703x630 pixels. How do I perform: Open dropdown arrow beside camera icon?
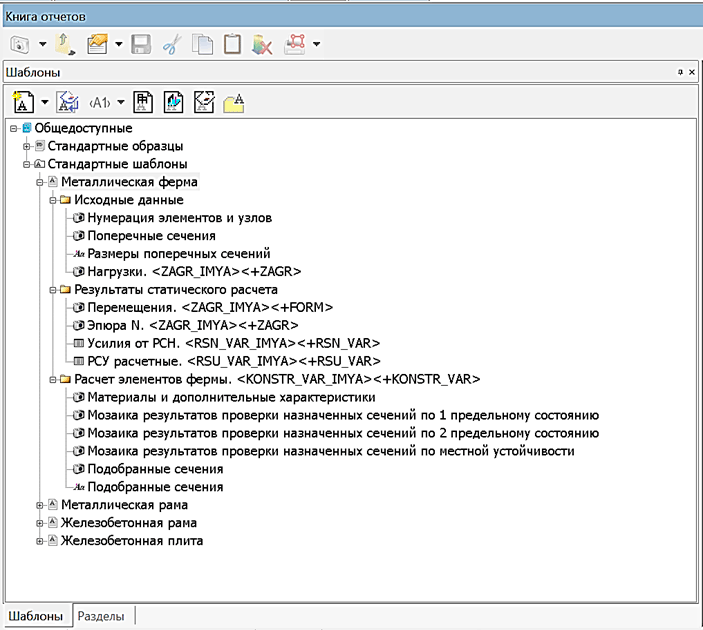tap(43, 45)
